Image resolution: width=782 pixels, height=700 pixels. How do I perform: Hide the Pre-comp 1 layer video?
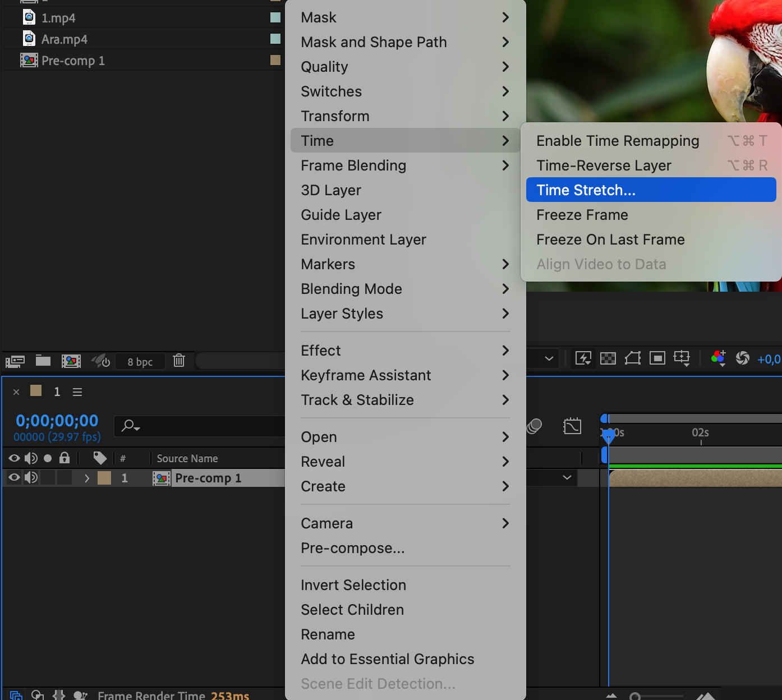coord(15,478)
